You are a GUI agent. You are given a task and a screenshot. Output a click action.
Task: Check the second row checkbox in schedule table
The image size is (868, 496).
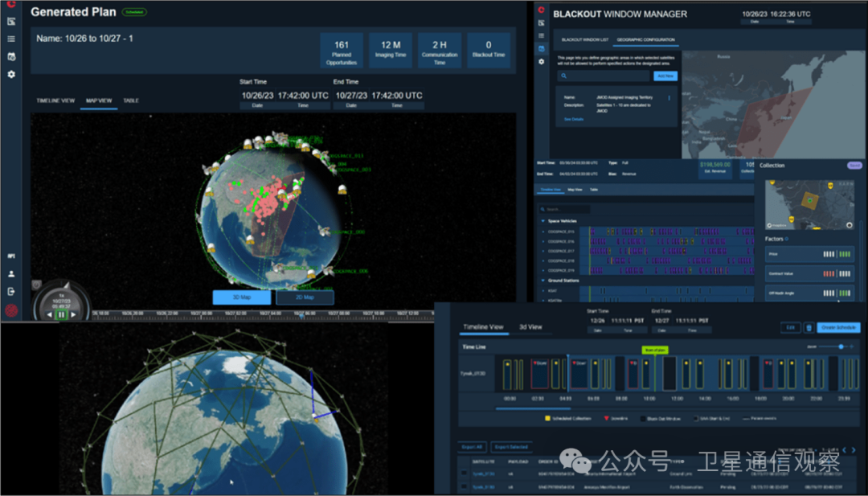click(x=465, y=486)
